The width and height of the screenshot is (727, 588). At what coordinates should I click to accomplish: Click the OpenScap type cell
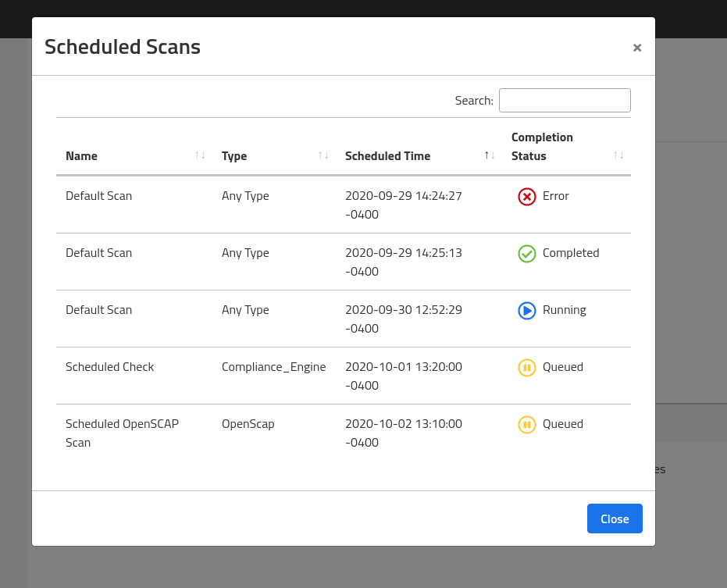click(248, 424)
